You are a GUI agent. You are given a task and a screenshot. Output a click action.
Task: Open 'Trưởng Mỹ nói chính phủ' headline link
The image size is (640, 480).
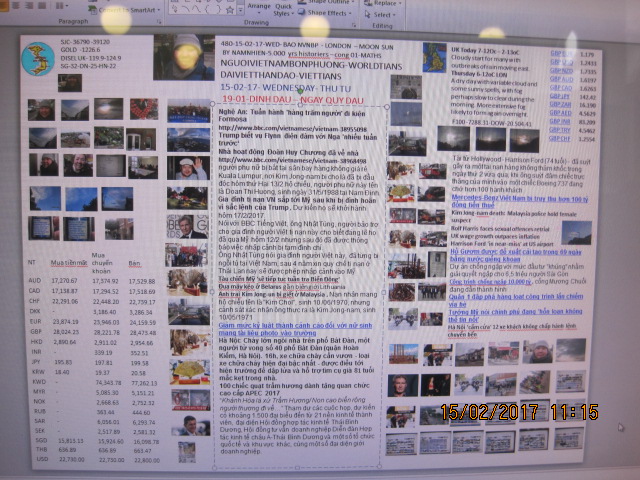[515, 315]
